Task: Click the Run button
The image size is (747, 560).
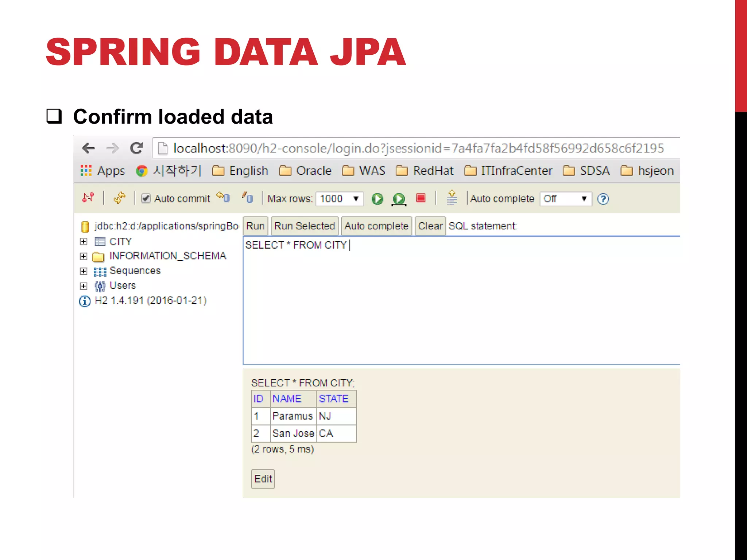Action: point(255,226)
